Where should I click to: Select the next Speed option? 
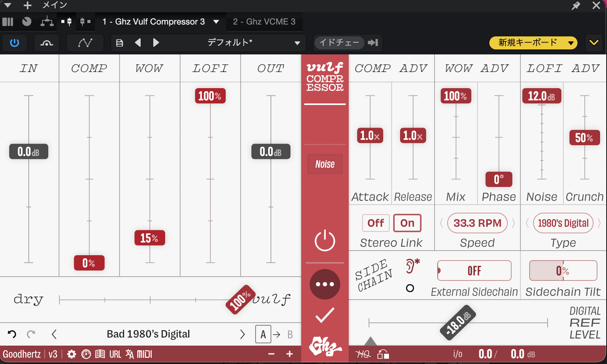[513, 223]
